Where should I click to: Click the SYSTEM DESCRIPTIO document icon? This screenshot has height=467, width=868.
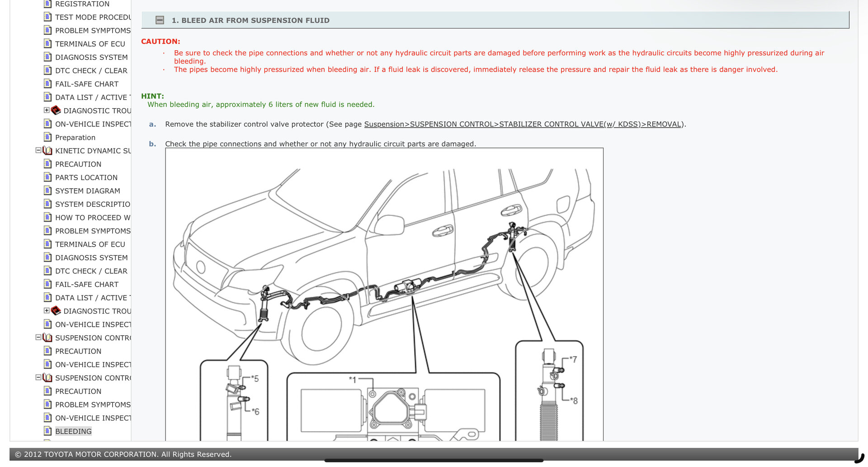coord(48,204)
